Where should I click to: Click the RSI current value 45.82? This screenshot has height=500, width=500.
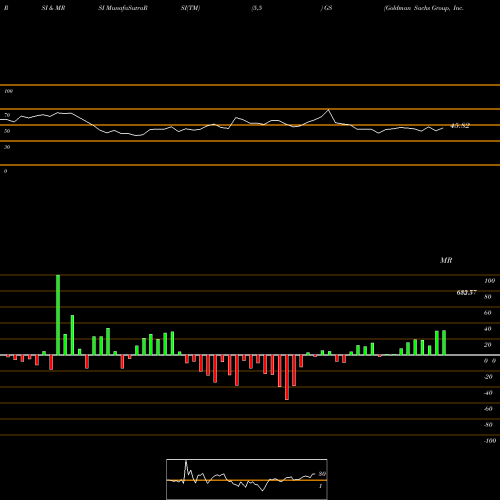pyautogui.click(x=460, y=126)
